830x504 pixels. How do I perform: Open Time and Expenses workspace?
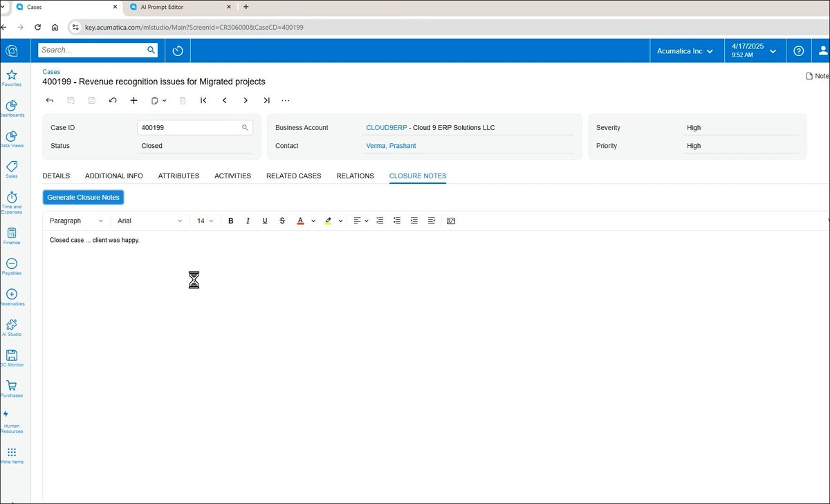tap(11, 202)
